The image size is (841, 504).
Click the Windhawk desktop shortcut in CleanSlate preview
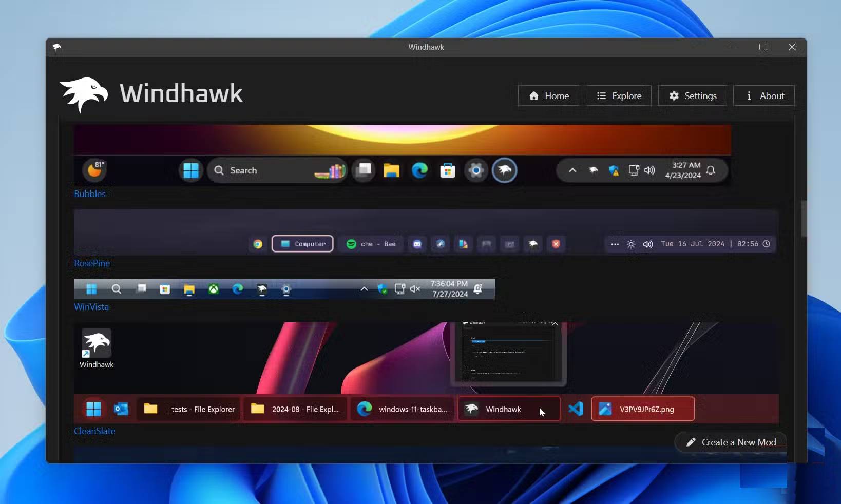(x=97, y=349)
